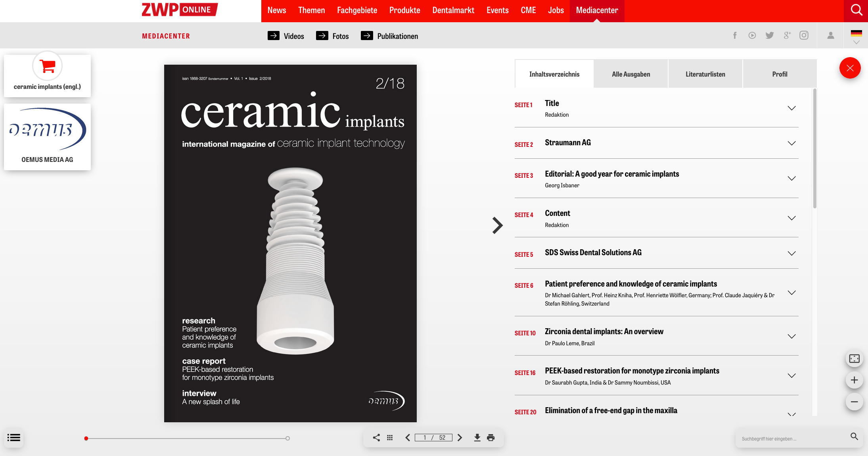Expand the Patient preference entry on Seite 6
Viewport: 868px width, 456px height.
click(791, 293)
